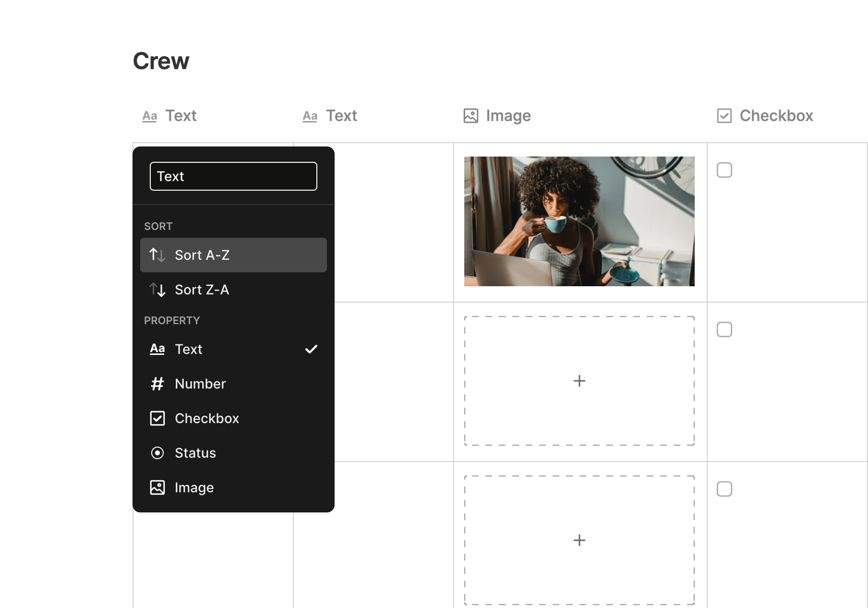Tick the first row checkbox
This screenshot has width=868, height=608.
tap(724, 170)
